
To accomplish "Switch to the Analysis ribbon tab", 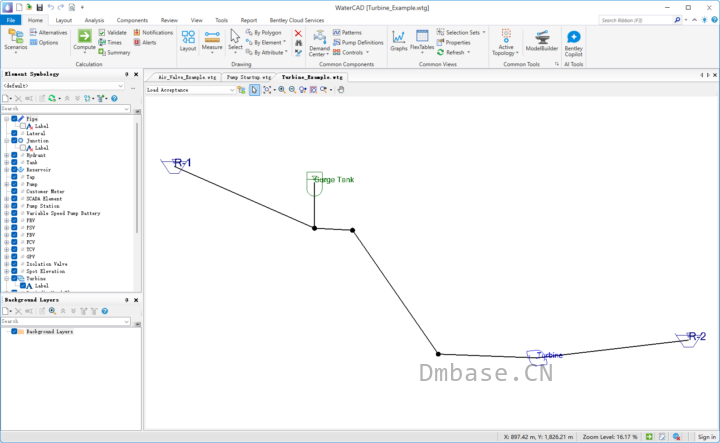I will tap(94, 20).
